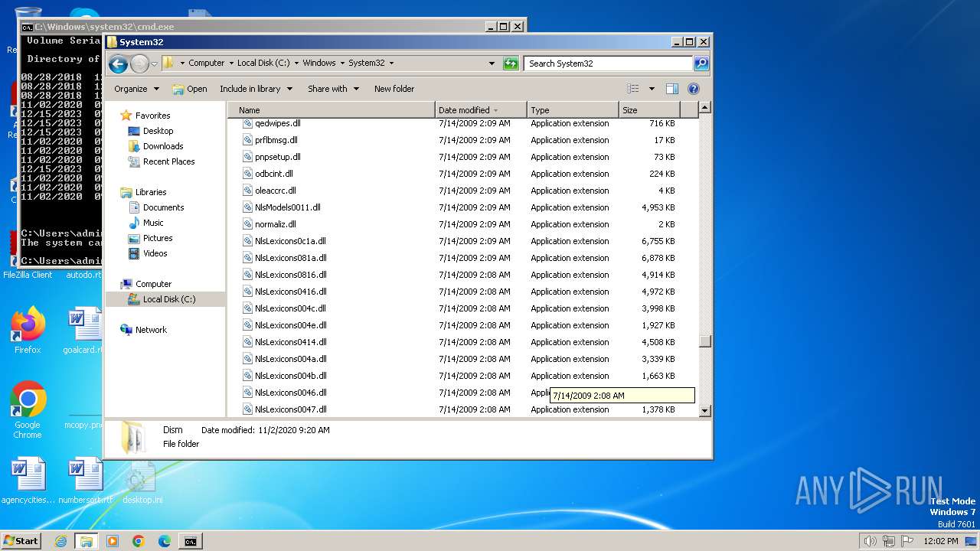Select Computer in navigation pane
The image size is (980, 551).
[153, 284]
